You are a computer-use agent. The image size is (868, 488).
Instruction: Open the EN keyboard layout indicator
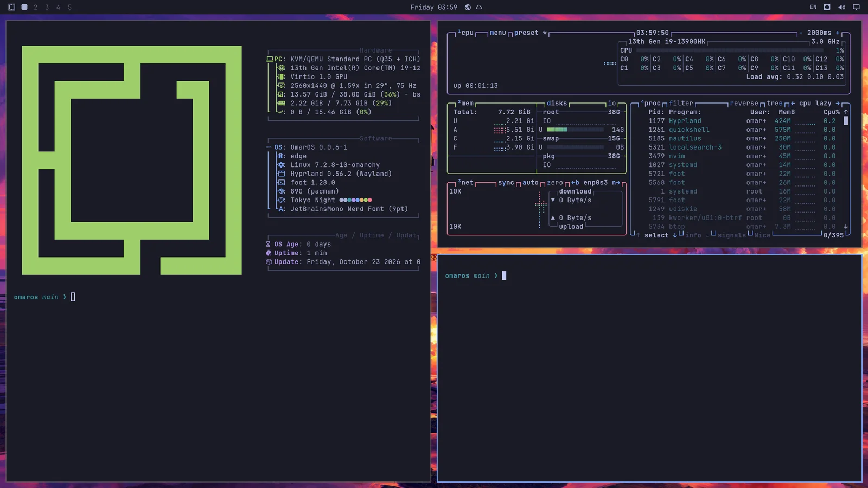813,7
